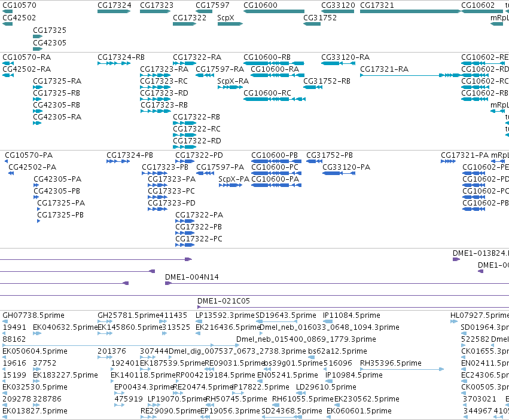This screenshot has height=420, width=509.
Task: Open the CG17324-PB protein label
Action: (130, 155)
